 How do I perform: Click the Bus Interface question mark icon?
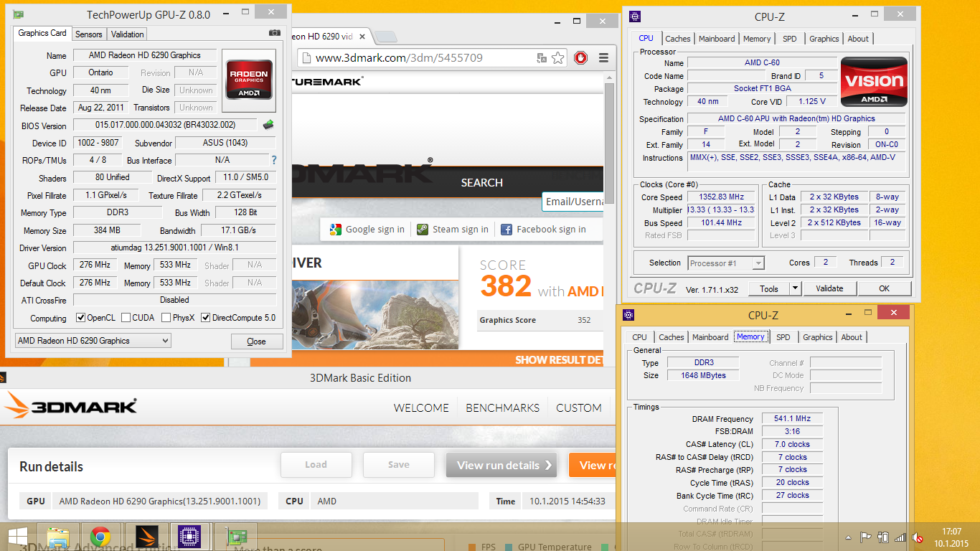[x=273, y=160]
